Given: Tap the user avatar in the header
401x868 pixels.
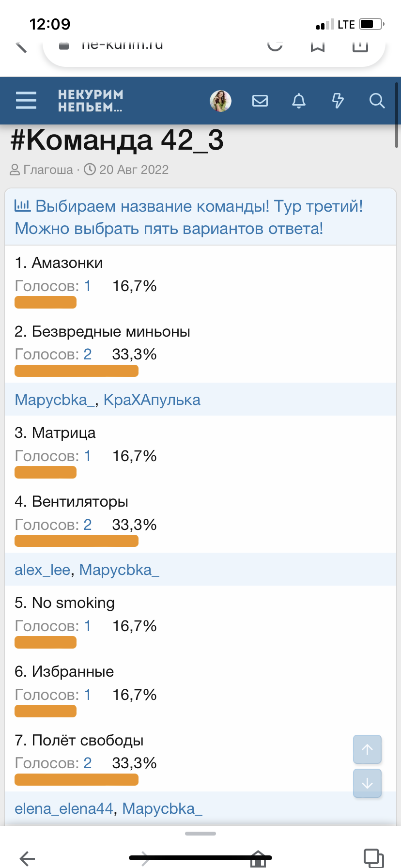Looking at the screenshot, I should coord(220,101).
